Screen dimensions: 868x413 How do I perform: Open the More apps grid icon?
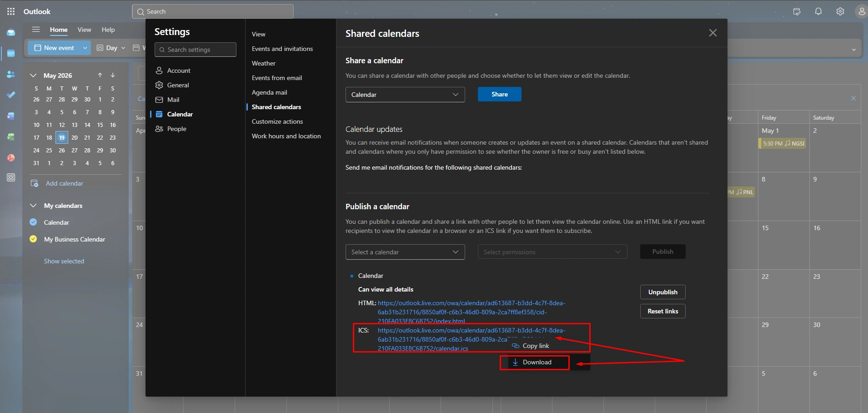coord(11,177)
